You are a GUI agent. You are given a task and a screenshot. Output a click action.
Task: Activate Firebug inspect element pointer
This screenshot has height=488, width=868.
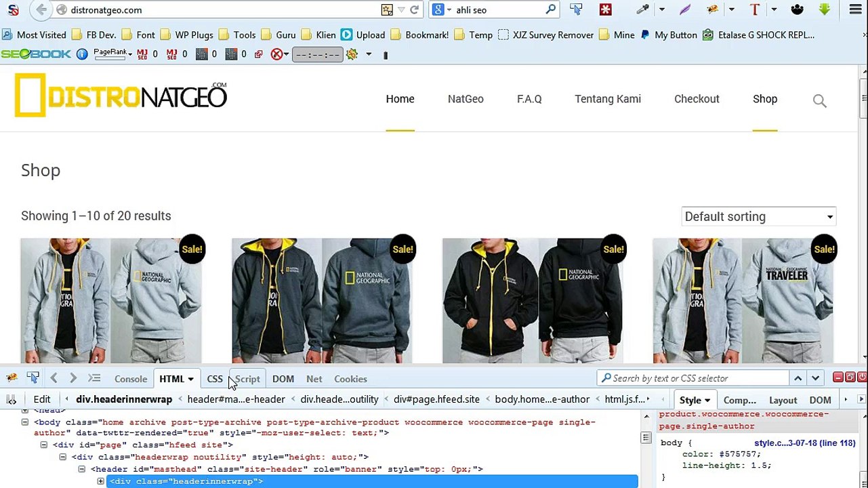[x=33, y=378]
